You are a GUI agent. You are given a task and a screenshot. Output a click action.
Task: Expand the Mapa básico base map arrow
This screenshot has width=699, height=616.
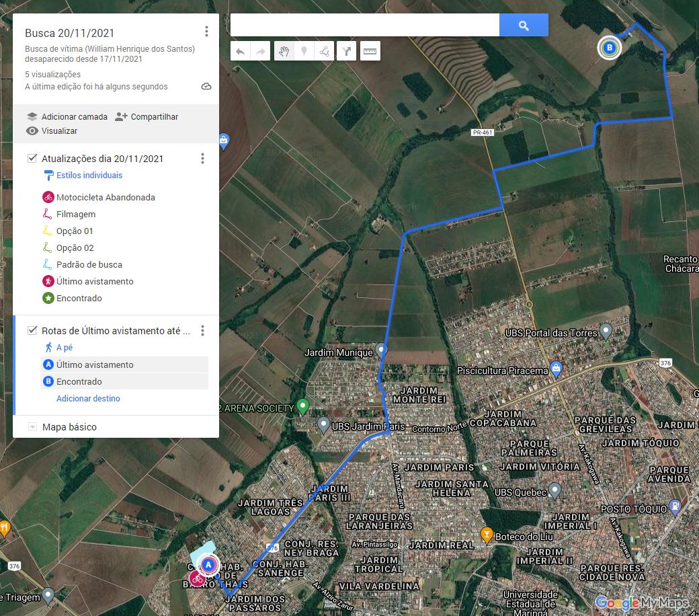click(x=32, y=427)
